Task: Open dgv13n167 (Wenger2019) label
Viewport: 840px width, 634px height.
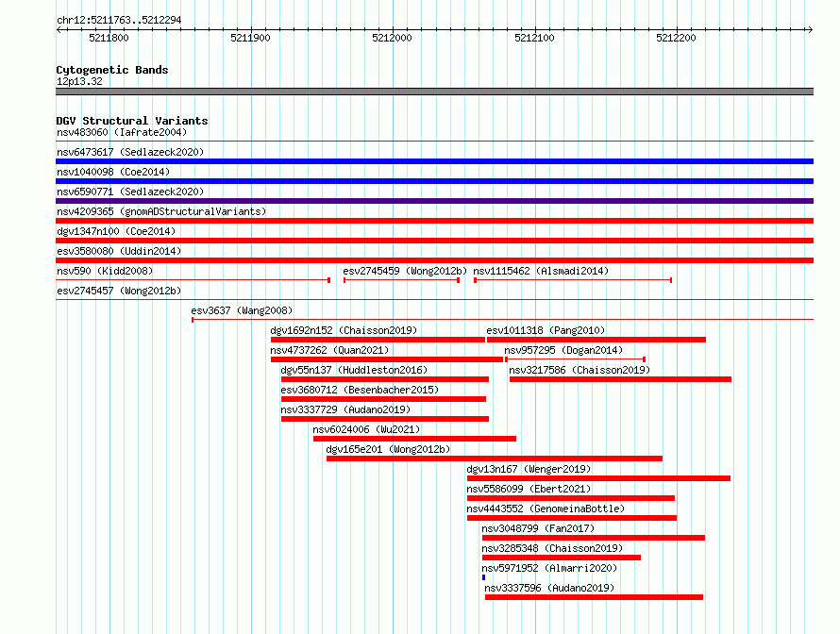Action: [529, 469]
